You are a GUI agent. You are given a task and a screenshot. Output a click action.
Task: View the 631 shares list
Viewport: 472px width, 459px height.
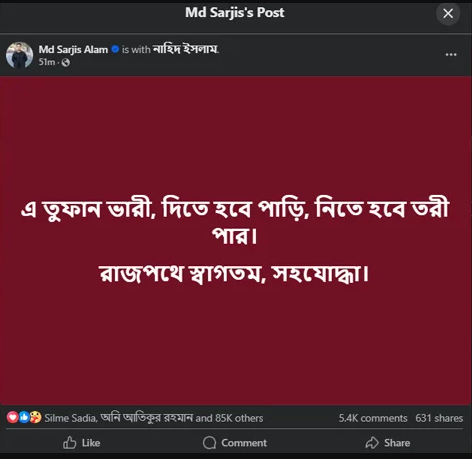coord(439,418)
